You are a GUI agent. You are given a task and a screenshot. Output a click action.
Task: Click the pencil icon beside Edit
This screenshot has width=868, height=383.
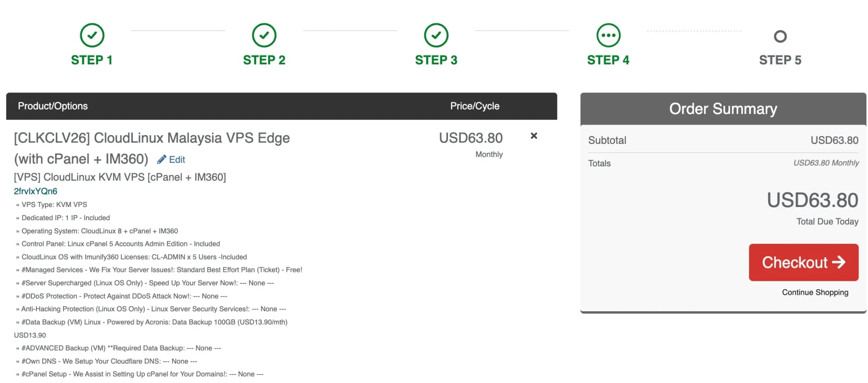[x=161, y=159]
